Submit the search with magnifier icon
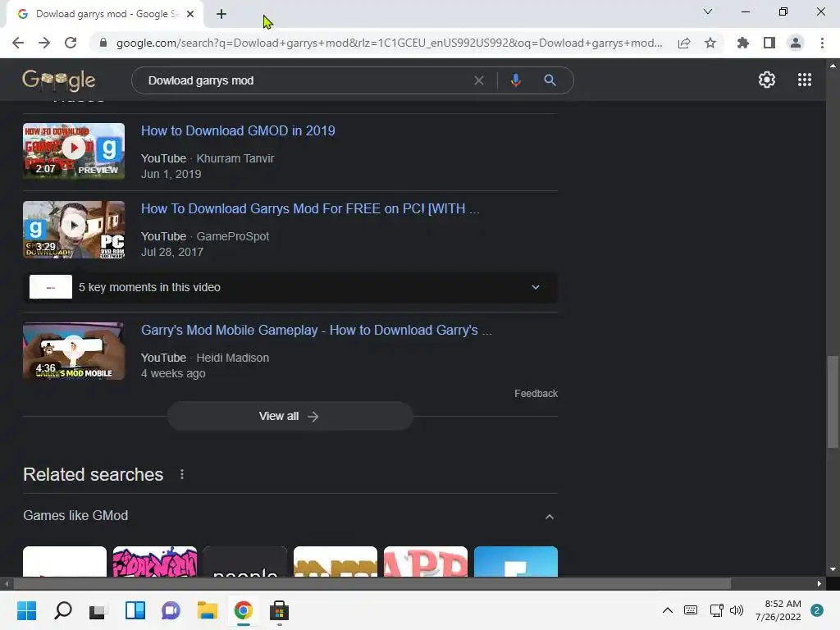Image resolution: width=840 pixels, height=630 pixels. pos(550,80)
